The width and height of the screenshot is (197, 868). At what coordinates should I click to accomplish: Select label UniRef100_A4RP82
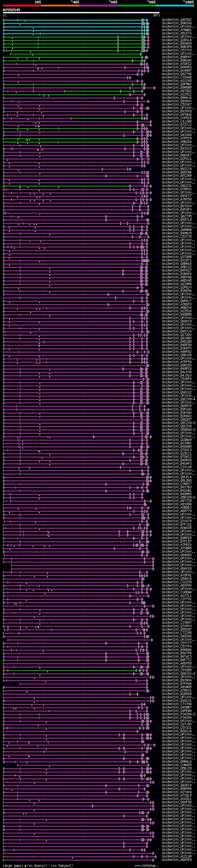pyautogui.click(x=177, y=352)
